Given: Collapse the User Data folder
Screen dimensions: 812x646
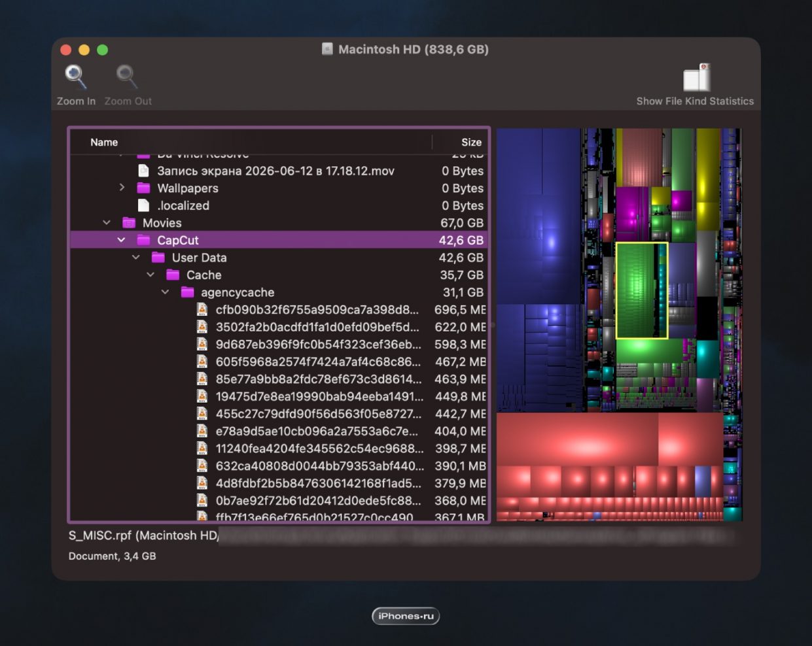Looking at the screenshot, I should 135,258.
